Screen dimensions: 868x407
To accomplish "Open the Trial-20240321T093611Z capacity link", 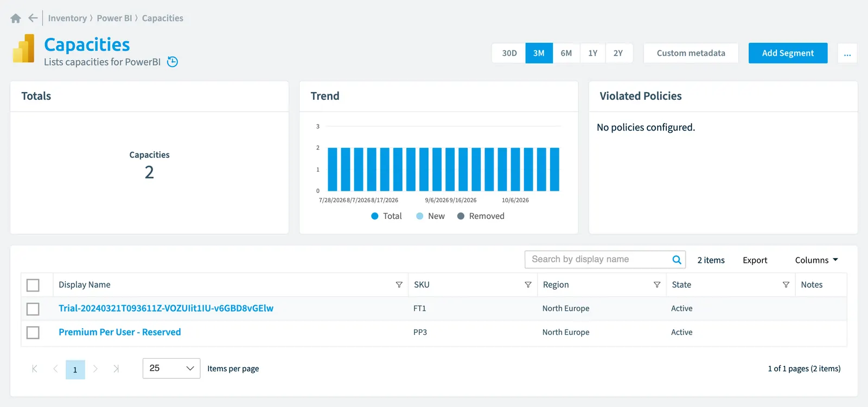I will (x=166, y=308).
